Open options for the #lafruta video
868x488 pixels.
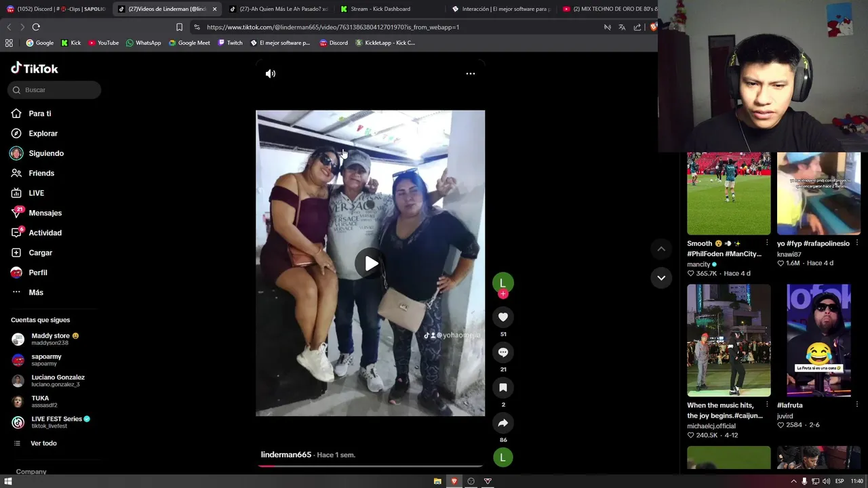[857, 405]
